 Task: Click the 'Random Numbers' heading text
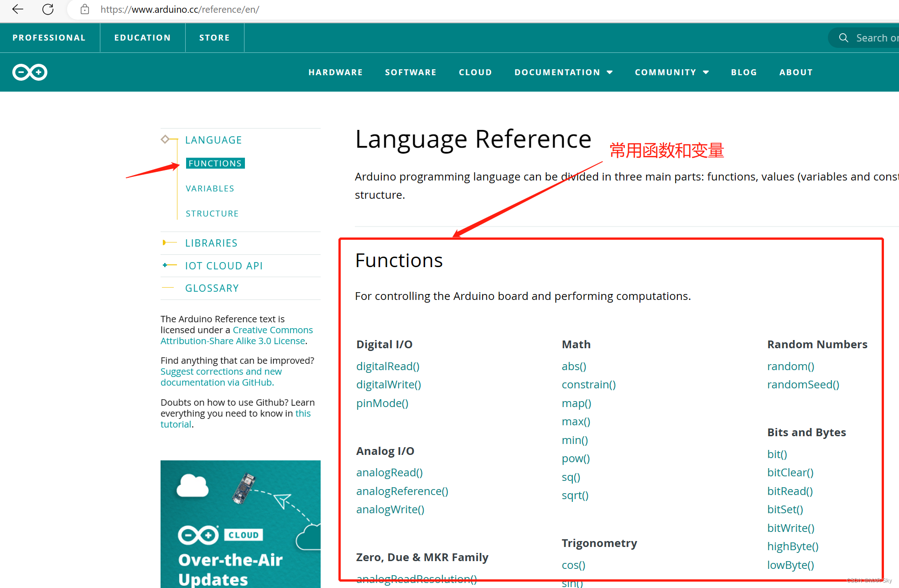coord(817,345)
